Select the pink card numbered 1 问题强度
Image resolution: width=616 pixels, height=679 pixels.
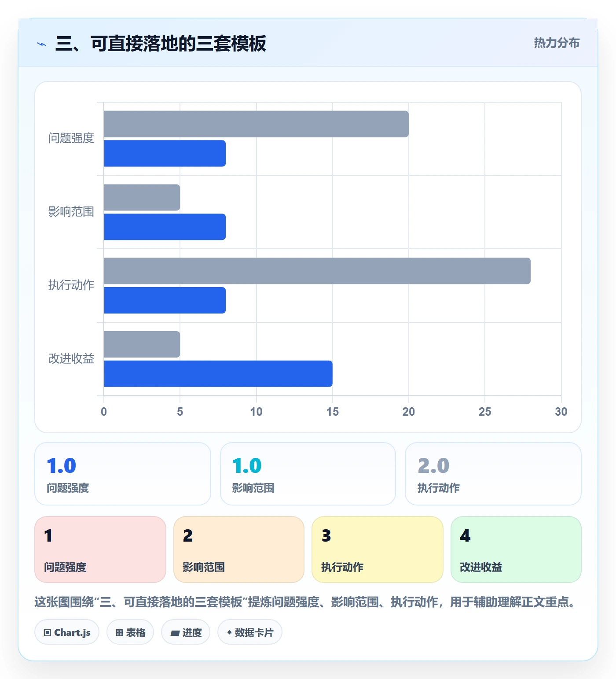point(100,550)
